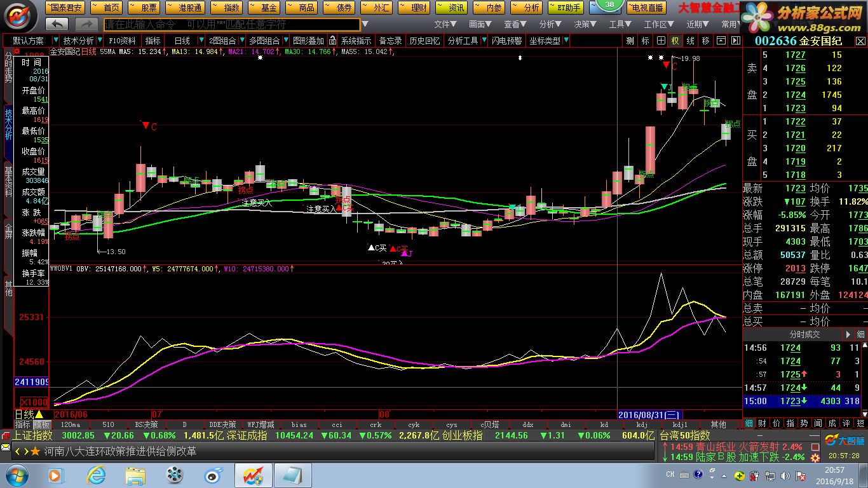Click the command input field
Screen dimensions: 868x488
(232, 25)
